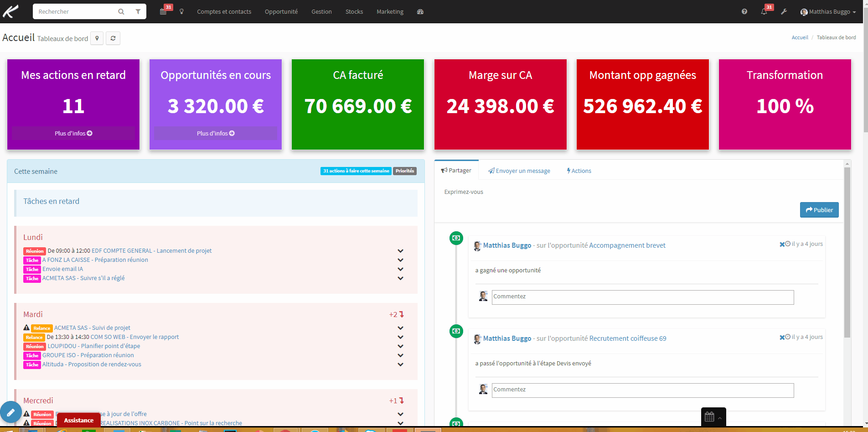Open Stocks menu
The image size is (868, 432).
point(354,12)
